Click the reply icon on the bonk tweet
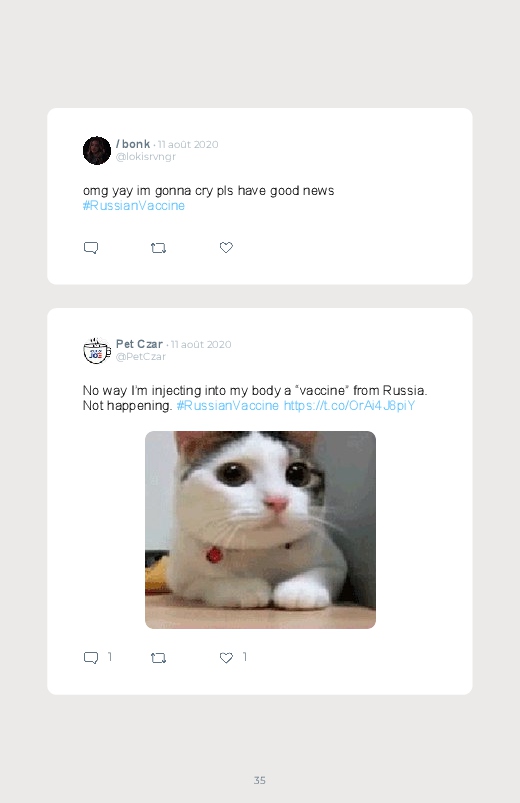The height and width of the screenshot is (803, 520). pos(91,248)
